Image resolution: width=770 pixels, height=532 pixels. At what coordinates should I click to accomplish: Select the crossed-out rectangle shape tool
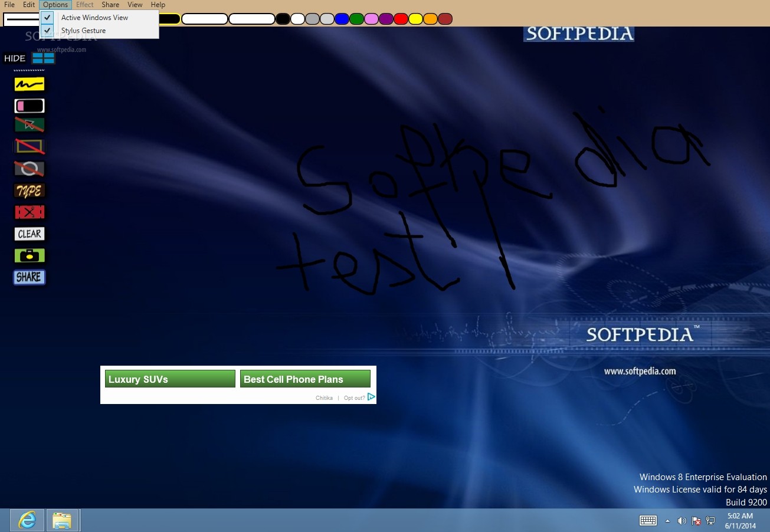tap(30, 146)
